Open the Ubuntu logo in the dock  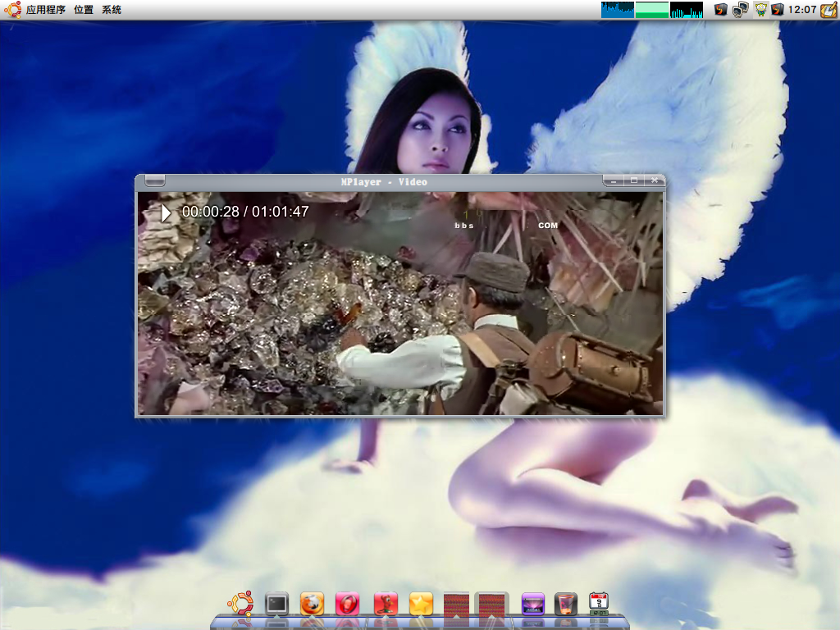coord(240,604)
